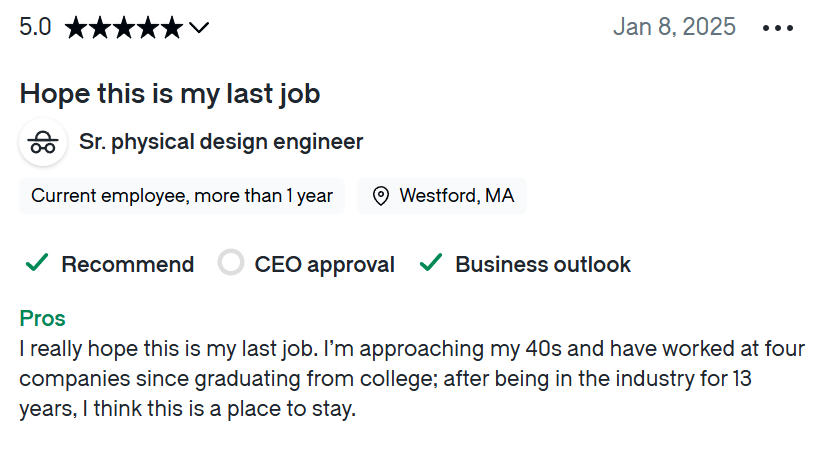Click the anonymous employee avatar icon
Image resolution: width=837 pixels, height=451 pixels.
[x=43, y=142]
